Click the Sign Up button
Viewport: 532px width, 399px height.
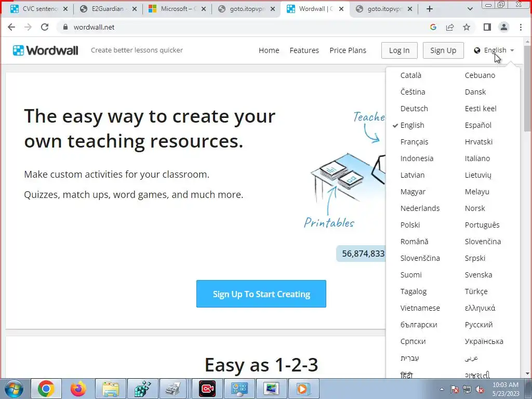[x=443, y=50]
